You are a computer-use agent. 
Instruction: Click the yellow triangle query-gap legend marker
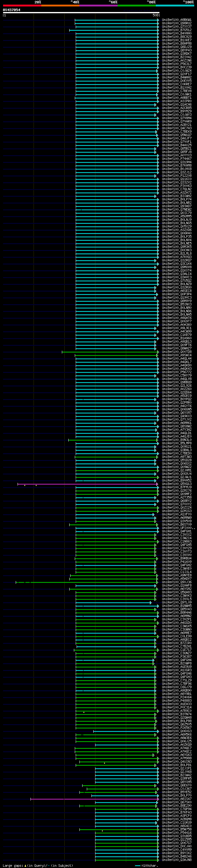(25, 866)
